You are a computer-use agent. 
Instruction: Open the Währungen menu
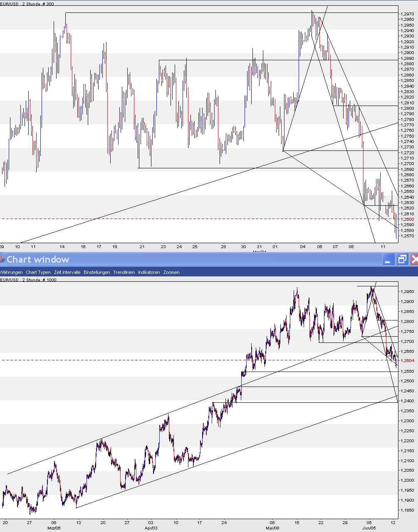coord(10,272)
